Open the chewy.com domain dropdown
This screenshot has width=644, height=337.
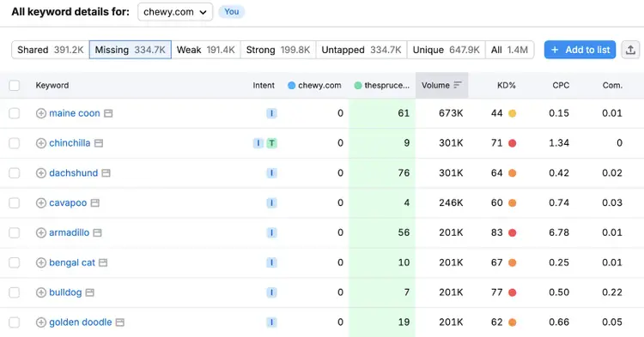click(x=175, y=12)
